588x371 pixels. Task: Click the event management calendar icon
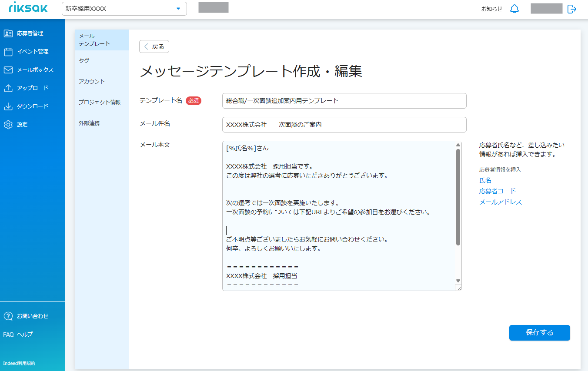(x=8, y=52)
